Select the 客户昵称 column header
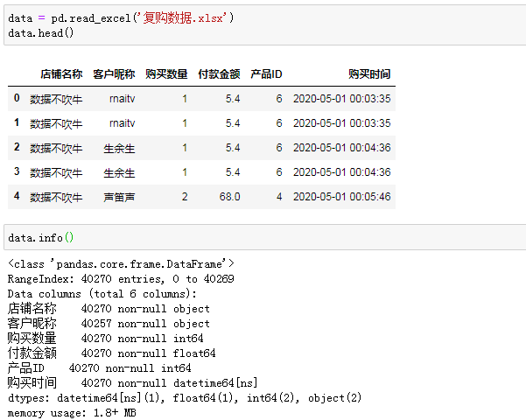The image size is (526, 420). [114, 73]
